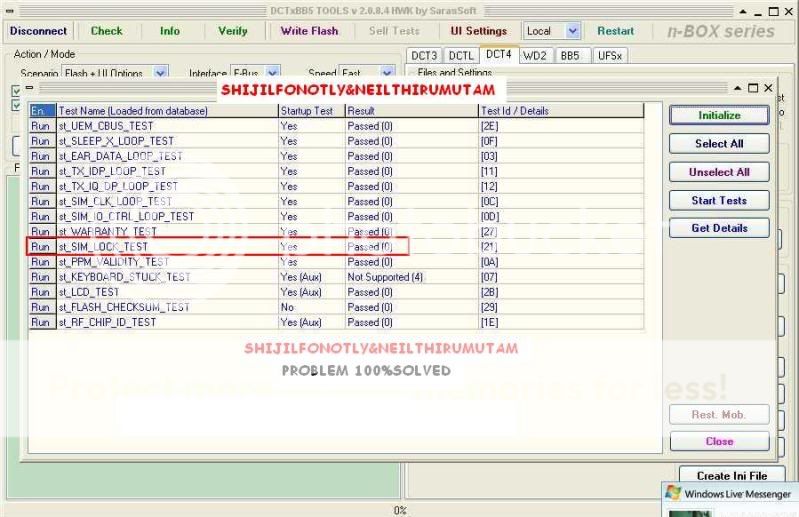The width and height of the screenshot is (799, 517).
Task: Roll up the self-test dialog with arrow icon
Action: point(737,88)
